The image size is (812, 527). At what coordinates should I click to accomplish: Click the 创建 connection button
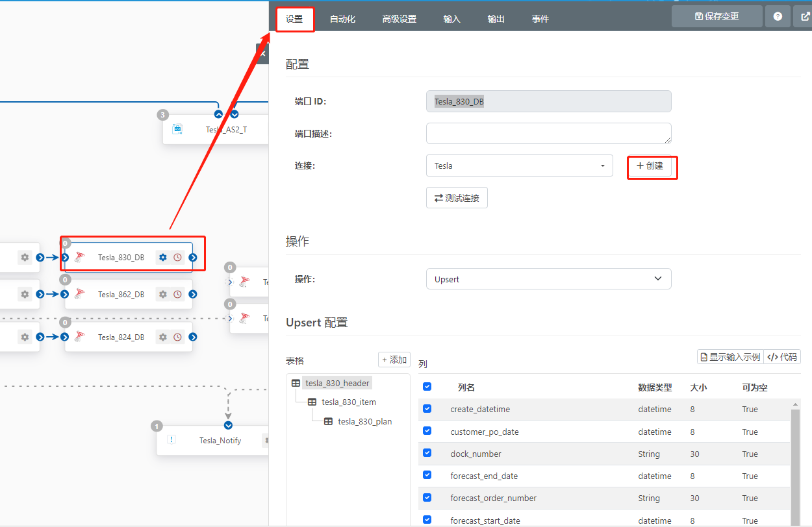650,165
